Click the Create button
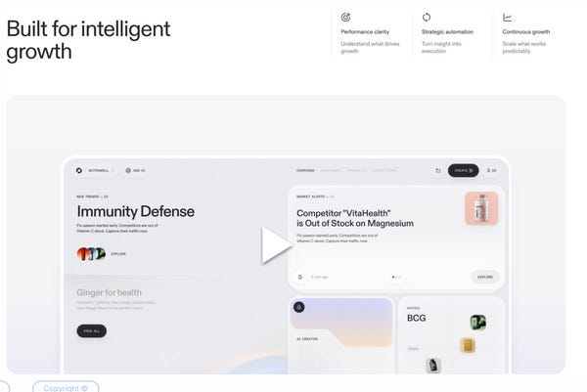 464,170
